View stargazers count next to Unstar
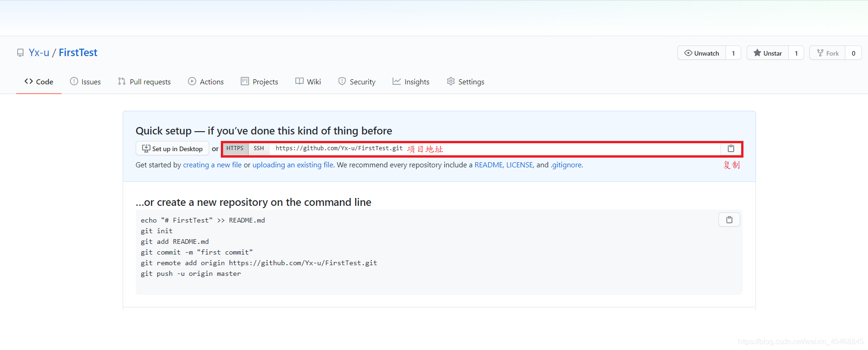Image resolution: width=868 pixels, height=350 pixels. pyautogui.click(x=796, y=53)
